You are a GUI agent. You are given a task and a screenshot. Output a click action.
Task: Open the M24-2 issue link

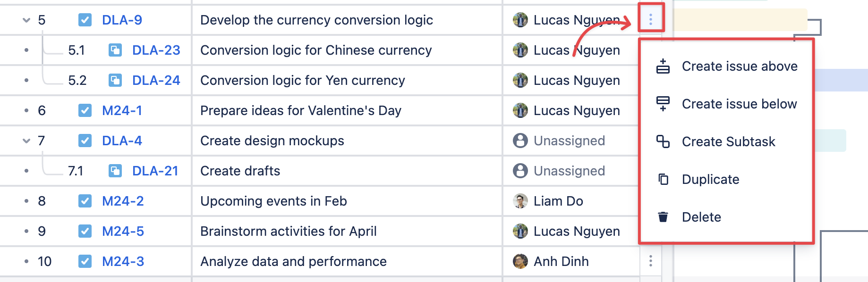tap(123, 201)
